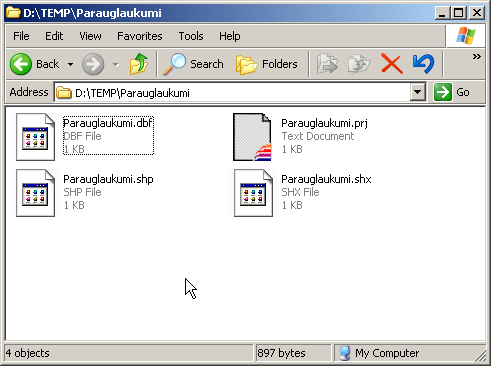Select the Parauglaukumi.prj text document
The image size is (491, 366).
300,136
